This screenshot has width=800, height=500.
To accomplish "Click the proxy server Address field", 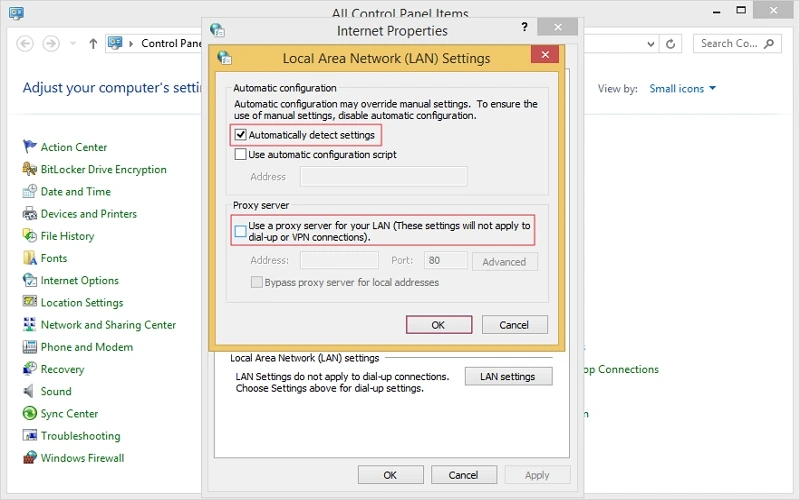I will pos(339,260).
